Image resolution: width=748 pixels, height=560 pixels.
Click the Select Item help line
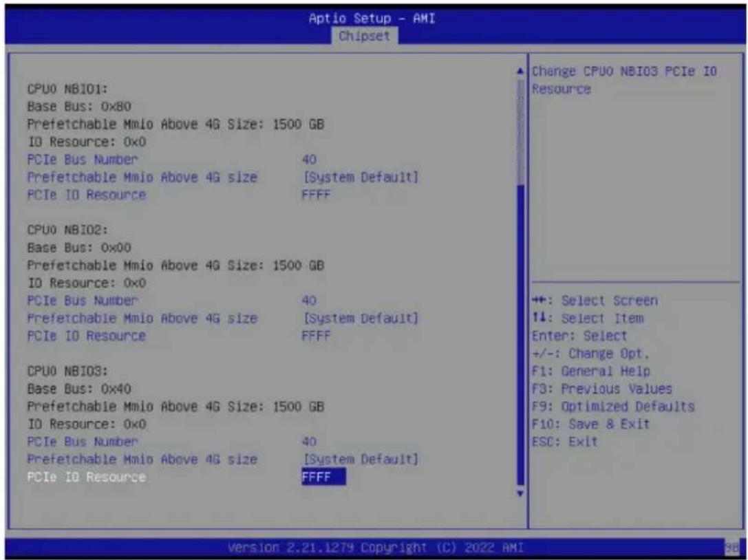tap(588, 318)
